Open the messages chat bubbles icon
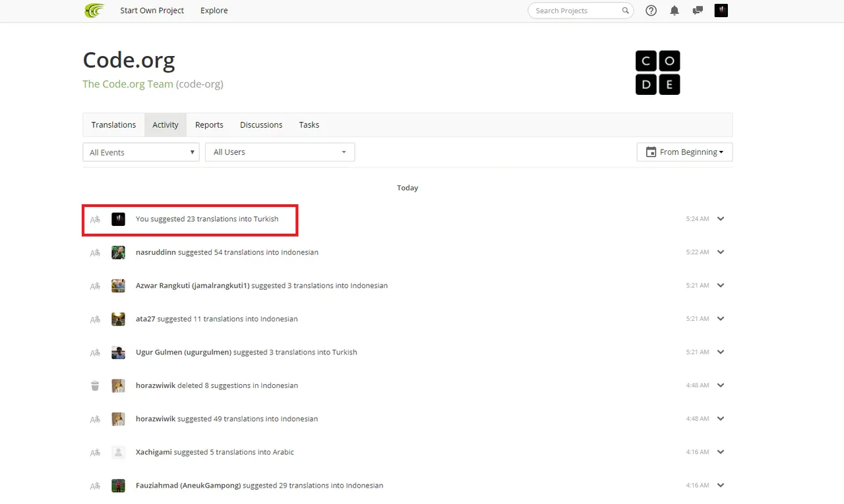 698,11
